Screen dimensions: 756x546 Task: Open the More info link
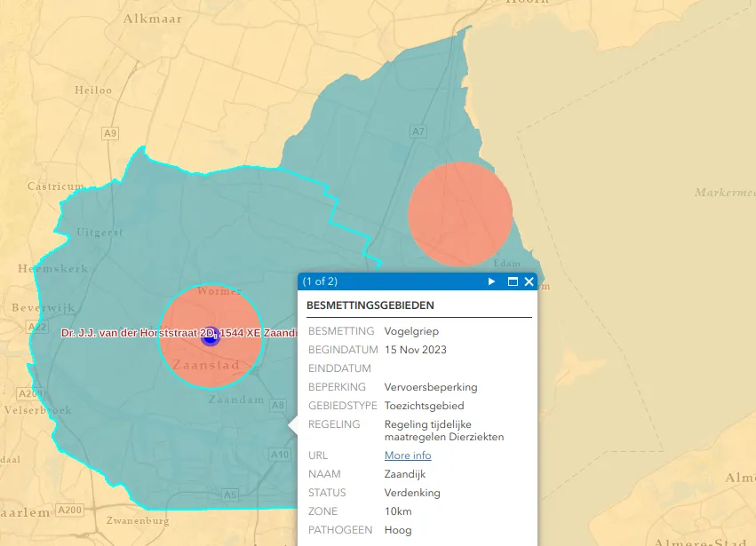pos(408,455)
